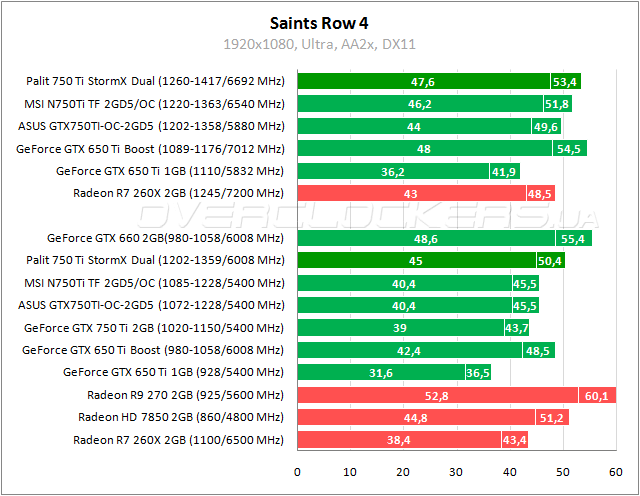The image size is (640, 496).
Task: Click the 36,2 value on the bar
Action: tap(393, 172)
